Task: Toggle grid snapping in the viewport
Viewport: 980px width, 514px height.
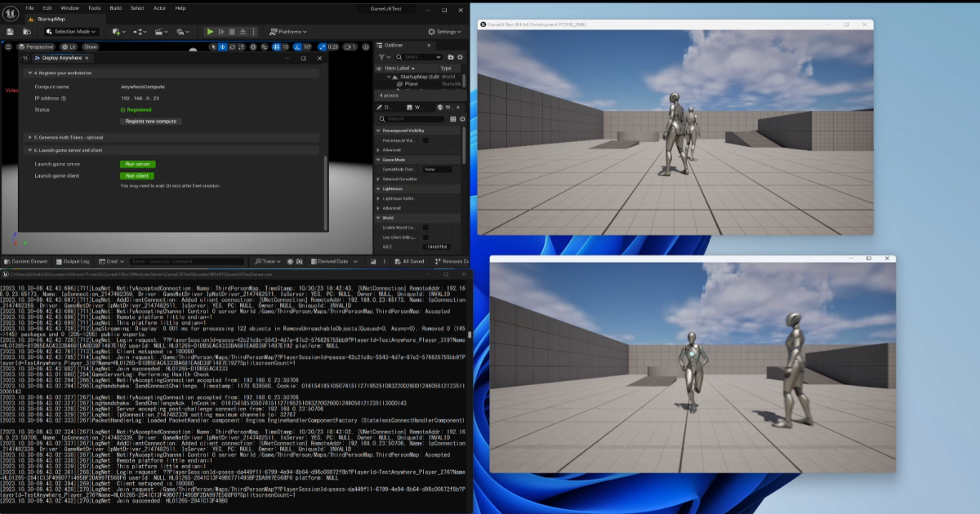Action: [276, 47]
